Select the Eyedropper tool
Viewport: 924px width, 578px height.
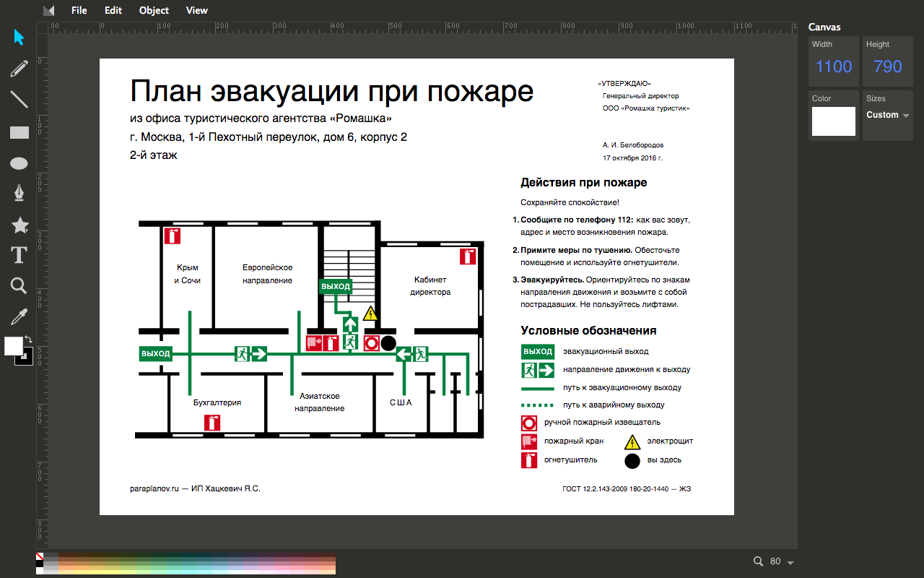[19, 317]
